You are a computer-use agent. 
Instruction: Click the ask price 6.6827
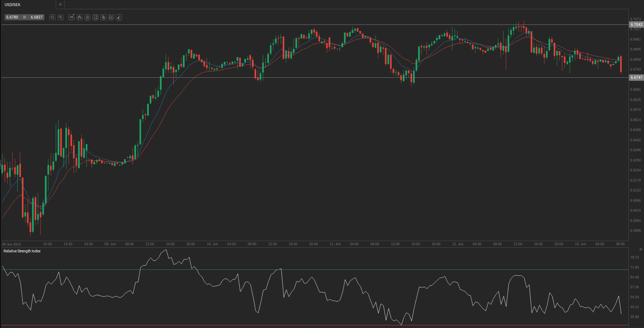coord(37,17)
